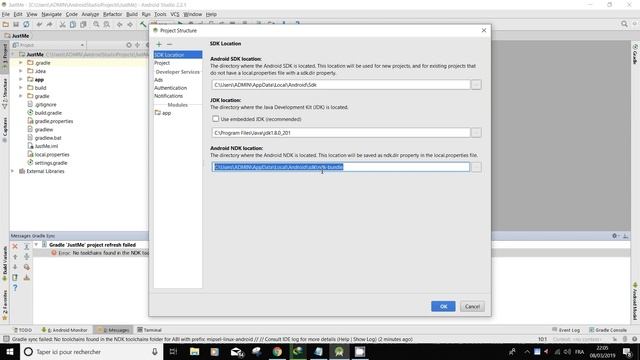Click the Navigate Back arrow icon
This screenshot has height=360, width=640.
(120, 24)
